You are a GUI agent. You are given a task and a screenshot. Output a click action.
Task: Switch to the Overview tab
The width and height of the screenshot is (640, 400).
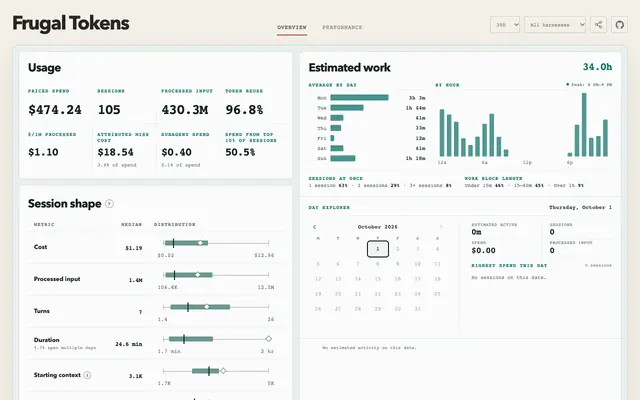point(291,27)
